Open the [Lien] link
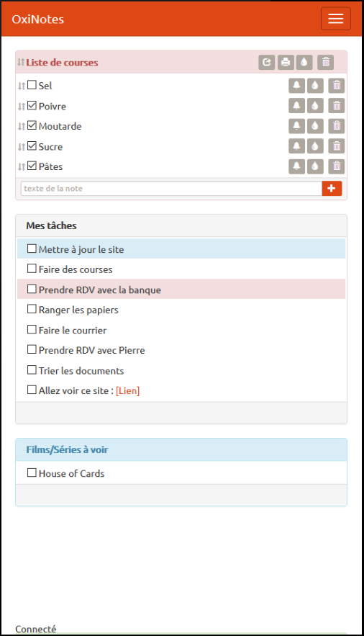 127,391
